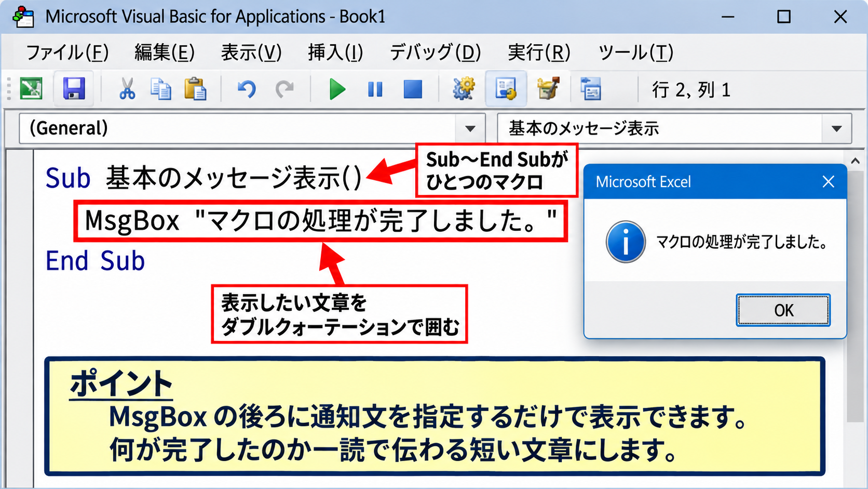Image resolution: width=868 pixels, height=489 pixels.
Task: Save the workbook with the floppy icon
Action: (74, 89)
